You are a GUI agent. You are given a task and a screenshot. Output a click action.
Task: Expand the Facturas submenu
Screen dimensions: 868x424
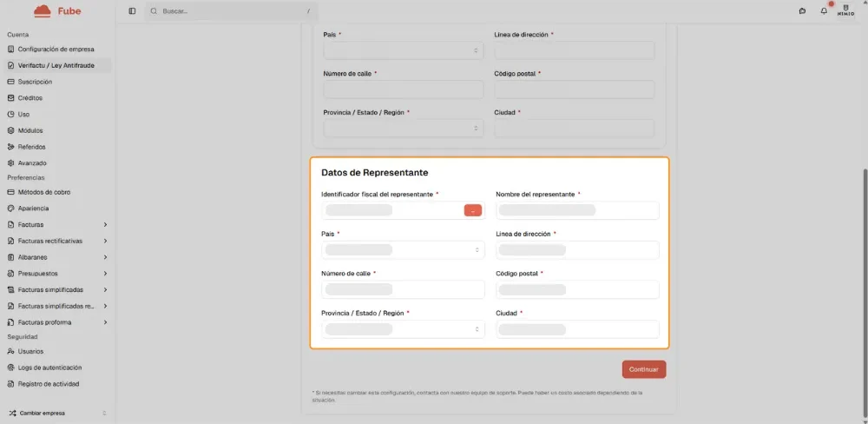point(105,225)
